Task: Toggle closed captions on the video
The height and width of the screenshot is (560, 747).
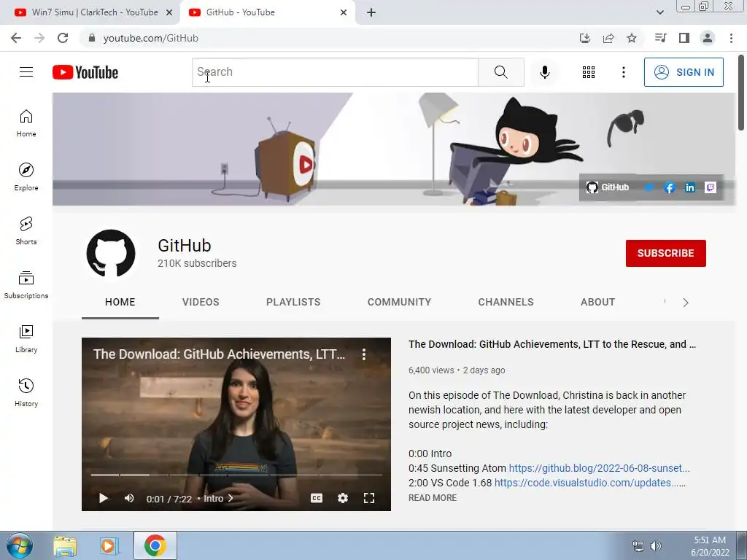Action: [x=317, y=498]
